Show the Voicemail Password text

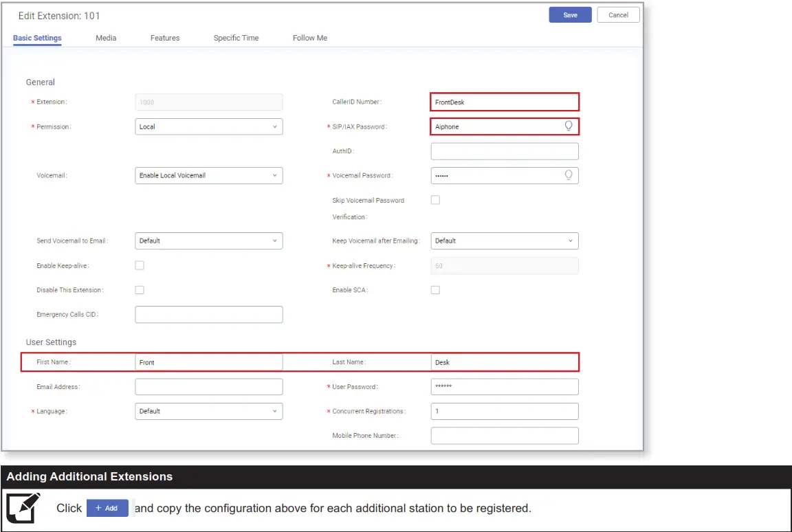(569, 175)
